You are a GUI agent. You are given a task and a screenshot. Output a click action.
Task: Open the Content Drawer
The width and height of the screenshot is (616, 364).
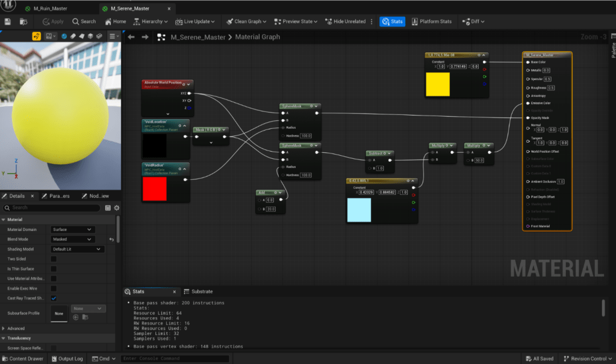23,359
